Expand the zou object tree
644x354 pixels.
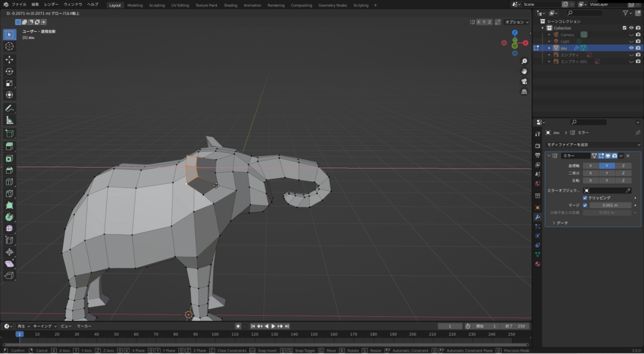549,48
